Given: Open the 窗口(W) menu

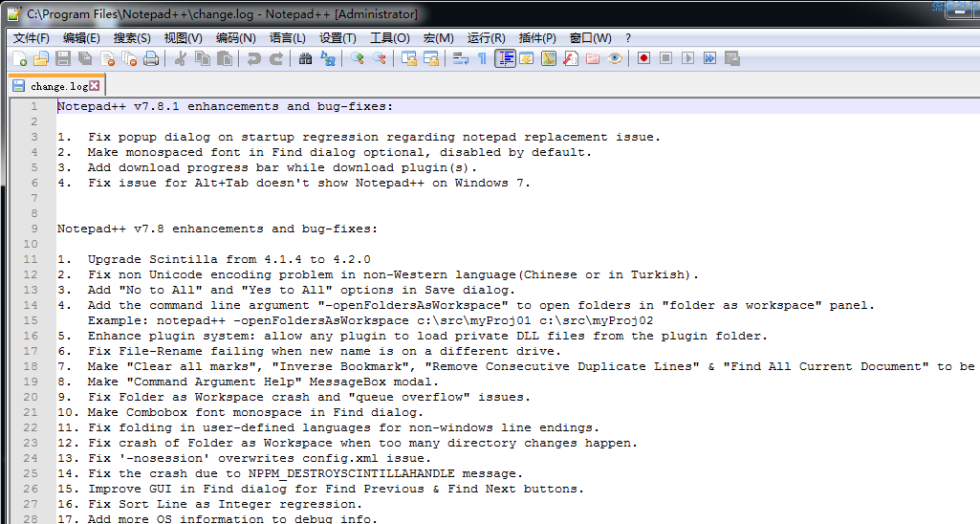Looking at the screenshot, I should (x=591, y=38).
